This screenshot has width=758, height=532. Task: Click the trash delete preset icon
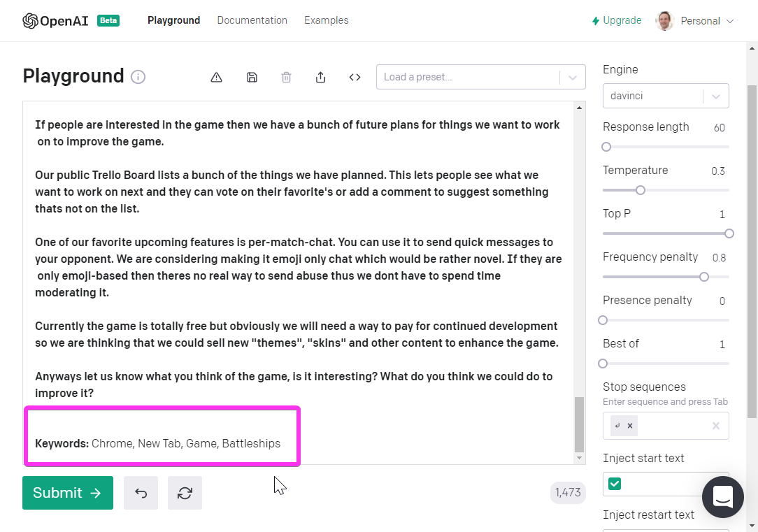(x=286, y=78)
